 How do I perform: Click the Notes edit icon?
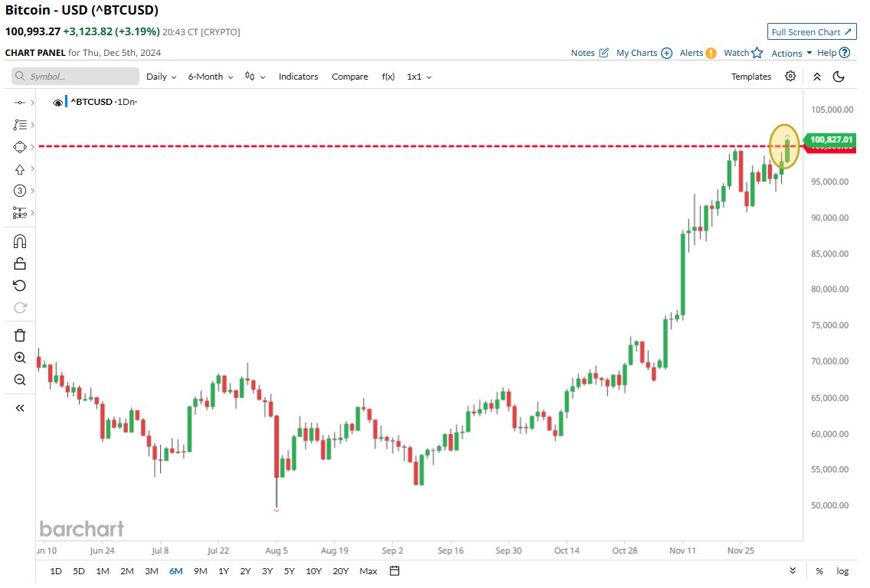click(x=603, y=53)
